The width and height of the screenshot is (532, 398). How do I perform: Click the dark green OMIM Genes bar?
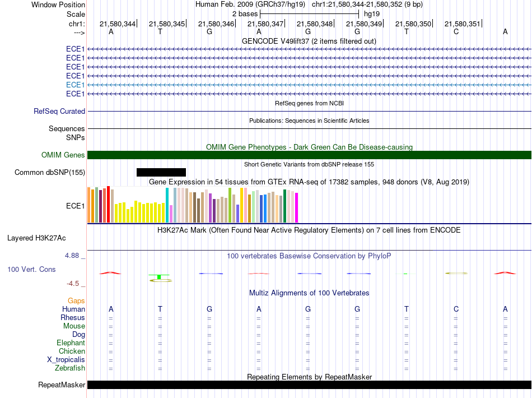(309, 155)
